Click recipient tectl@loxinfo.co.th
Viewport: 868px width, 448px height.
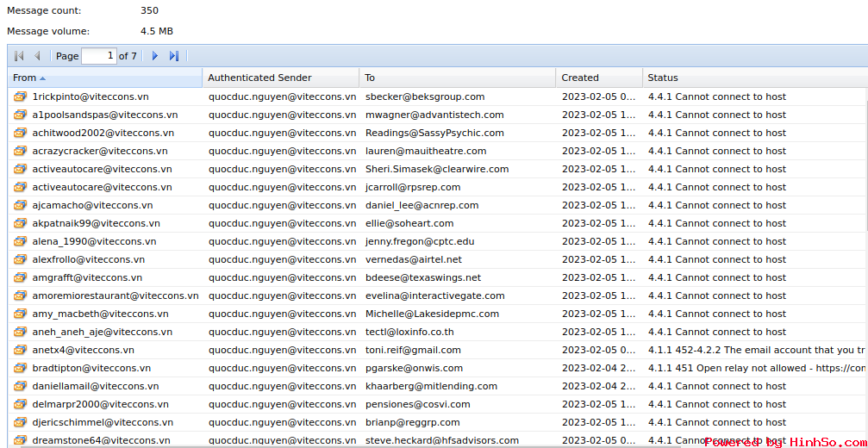[x=409, y=332]
